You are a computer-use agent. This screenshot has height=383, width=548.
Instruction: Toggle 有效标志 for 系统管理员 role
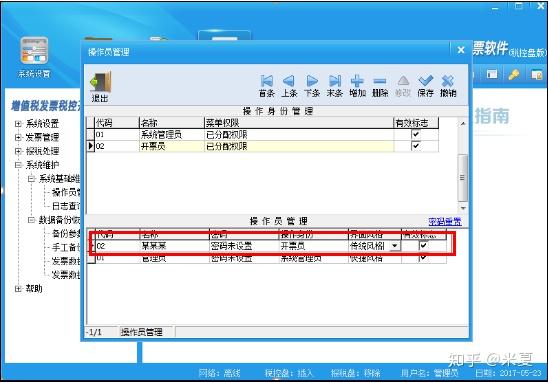(x=416, y=134)
